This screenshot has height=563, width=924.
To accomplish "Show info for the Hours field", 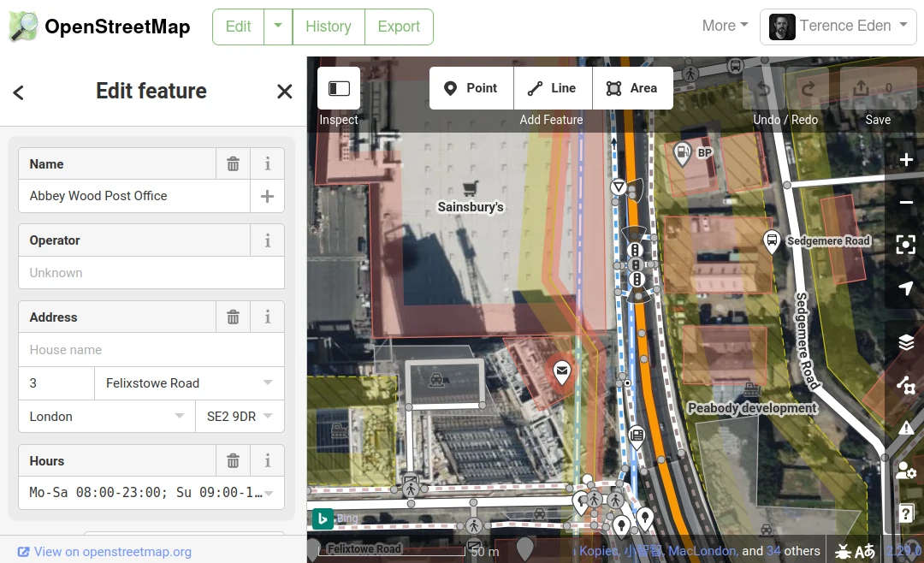I will 268,461.
